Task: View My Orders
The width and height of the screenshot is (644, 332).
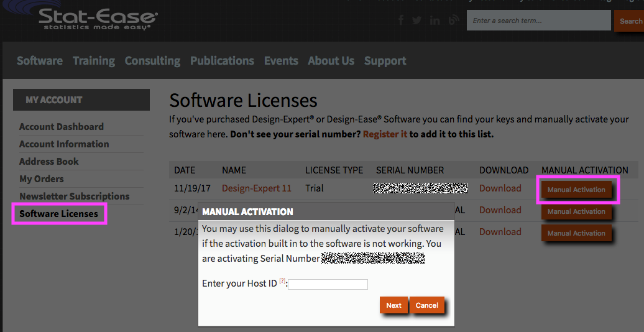Action: point(42,178)
